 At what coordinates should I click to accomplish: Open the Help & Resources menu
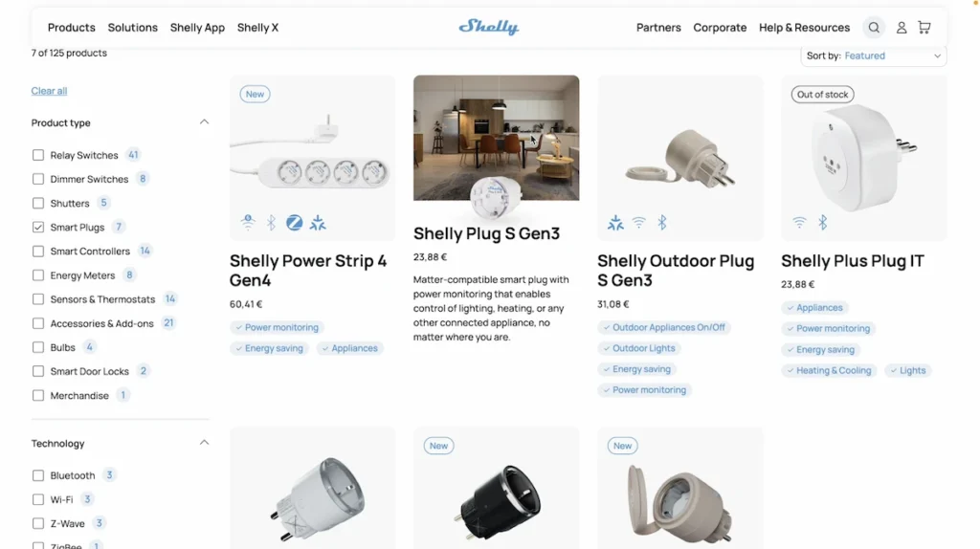coord(804,28)
